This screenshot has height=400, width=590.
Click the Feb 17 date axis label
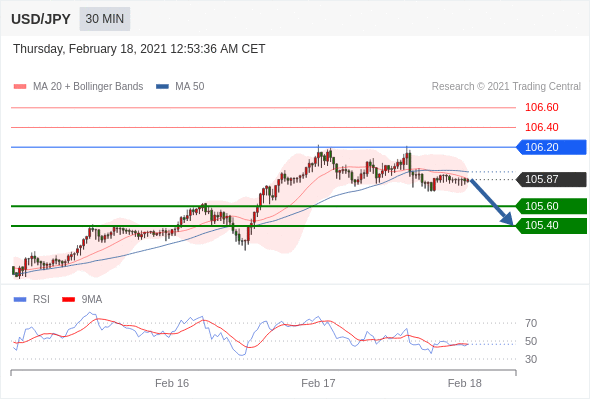(318, 383)
